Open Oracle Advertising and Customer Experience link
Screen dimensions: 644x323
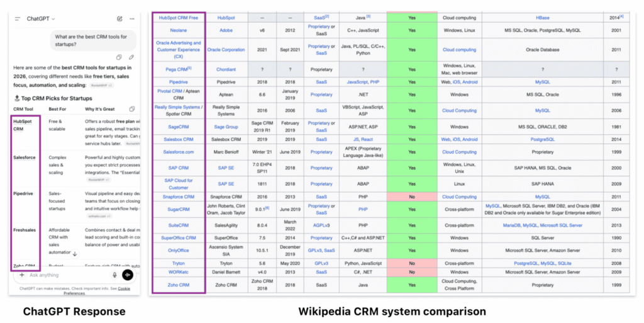[178, 49]
